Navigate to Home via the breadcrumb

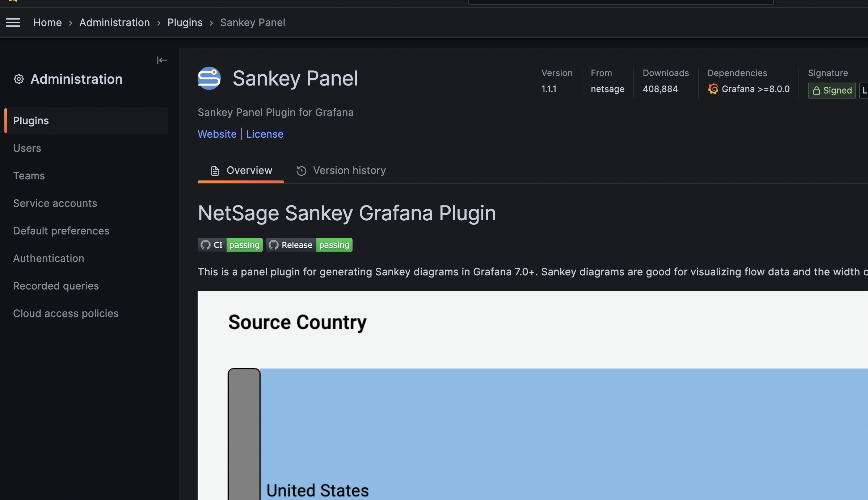tap(47, 22)
